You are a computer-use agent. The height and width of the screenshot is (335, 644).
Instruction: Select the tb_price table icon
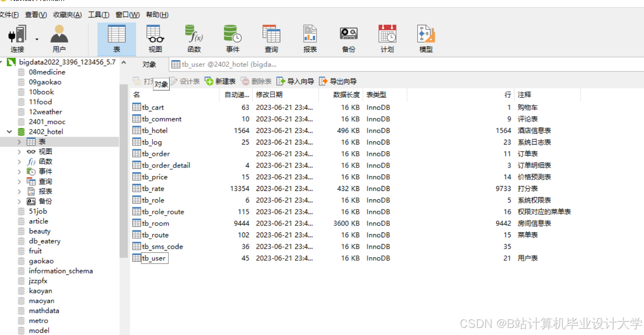(x=137, y=177)
